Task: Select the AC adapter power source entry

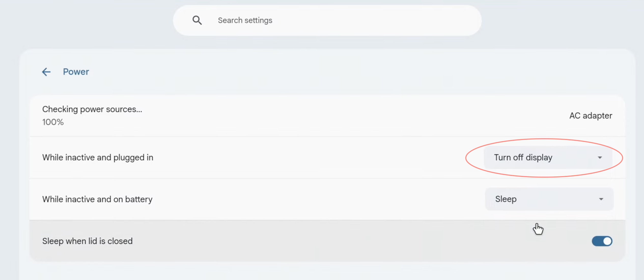Action: click(591, 116)
